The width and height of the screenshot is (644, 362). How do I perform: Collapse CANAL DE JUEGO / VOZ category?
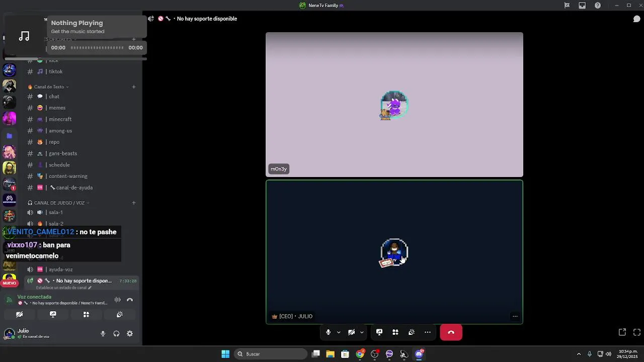pos(58,203)
